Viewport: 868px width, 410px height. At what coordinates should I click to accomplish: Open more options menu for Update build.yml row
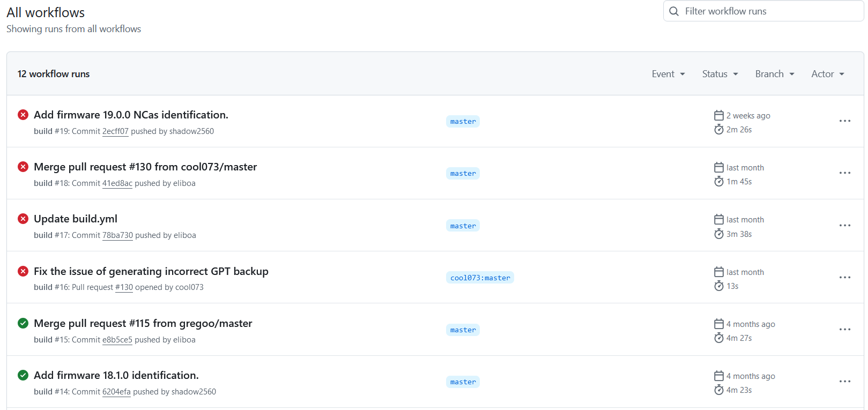tap(845, 226)
